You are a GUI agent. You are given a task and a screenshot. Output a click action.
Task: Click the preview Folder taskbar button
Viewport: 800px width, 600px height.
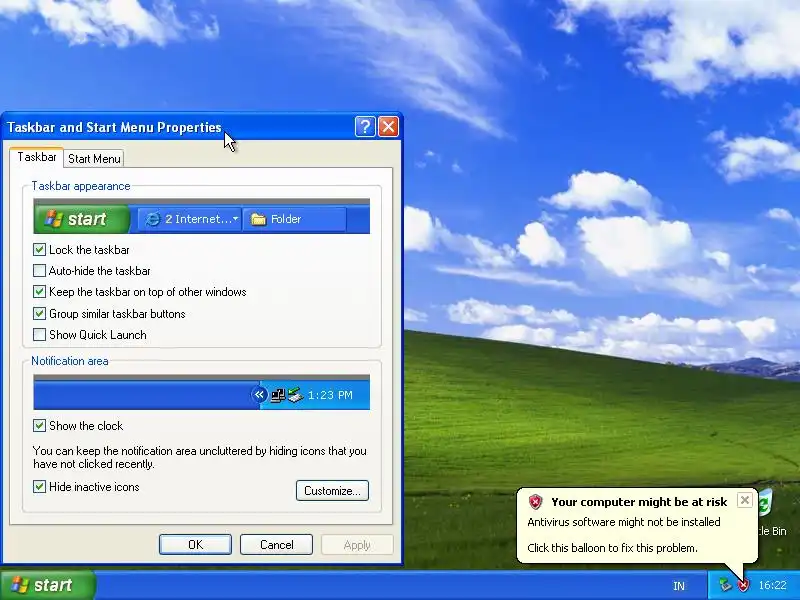pos(294,219)
